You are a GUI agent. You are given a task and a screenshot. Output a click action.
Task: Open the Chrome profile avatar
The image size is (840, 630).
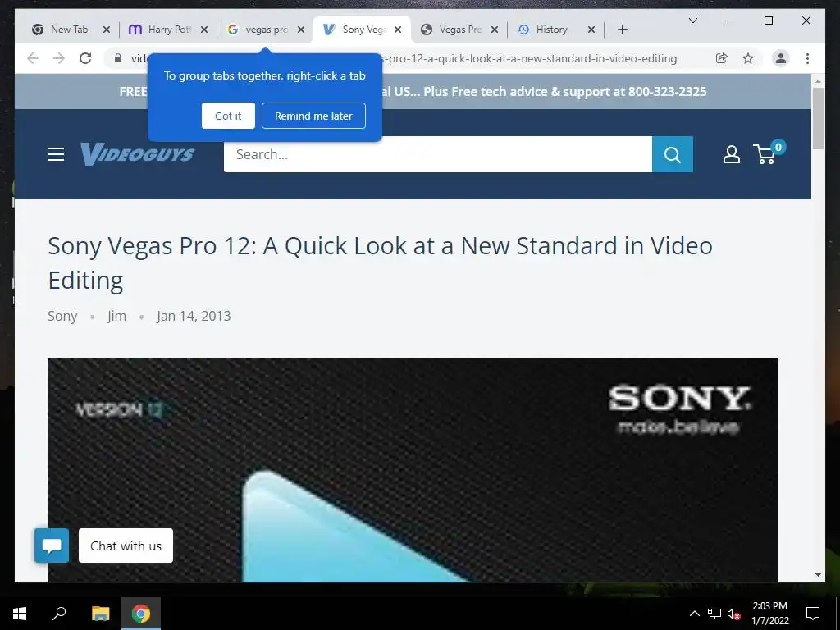781,58
